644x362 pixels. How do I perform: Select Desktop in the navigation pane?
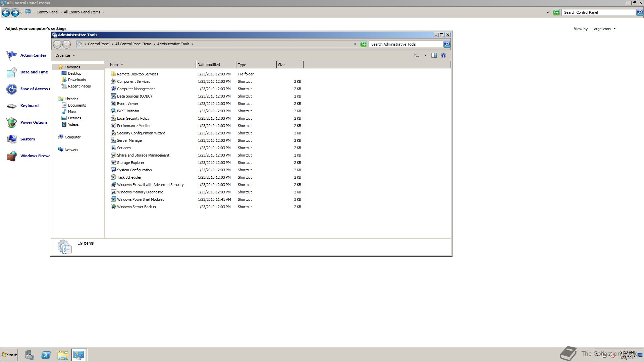(x=74, y=73)
